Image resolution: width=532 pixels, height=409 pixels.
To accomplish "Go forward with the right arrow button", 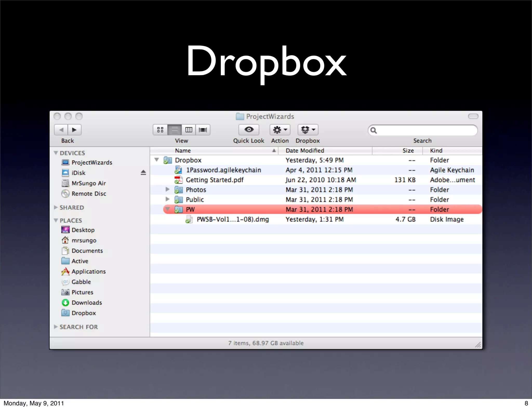I will coord(75,130).
